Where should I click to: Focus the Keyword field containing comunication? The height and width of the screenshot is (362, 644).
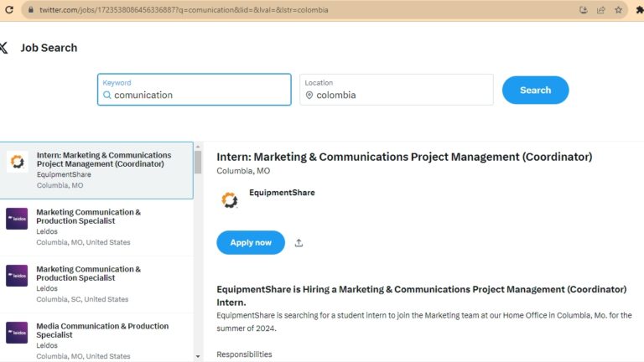click(195, 90)
